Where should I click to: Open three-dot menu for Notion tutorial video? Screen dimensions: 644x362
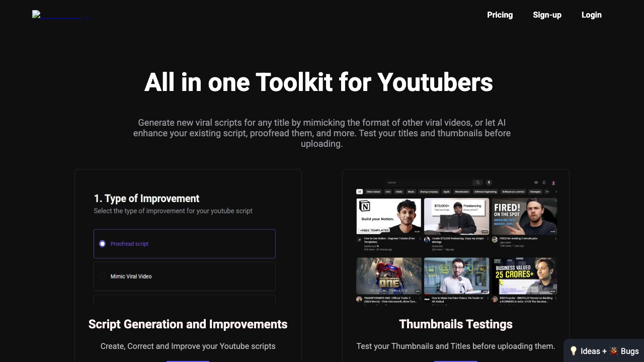click(x=421, y=239)
